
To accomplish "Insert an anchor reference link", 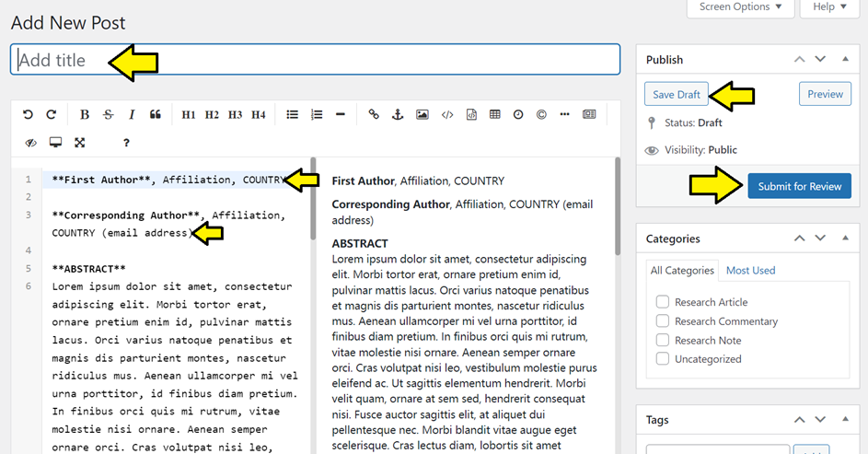I will pyautogui.click(x=398, y=114).
